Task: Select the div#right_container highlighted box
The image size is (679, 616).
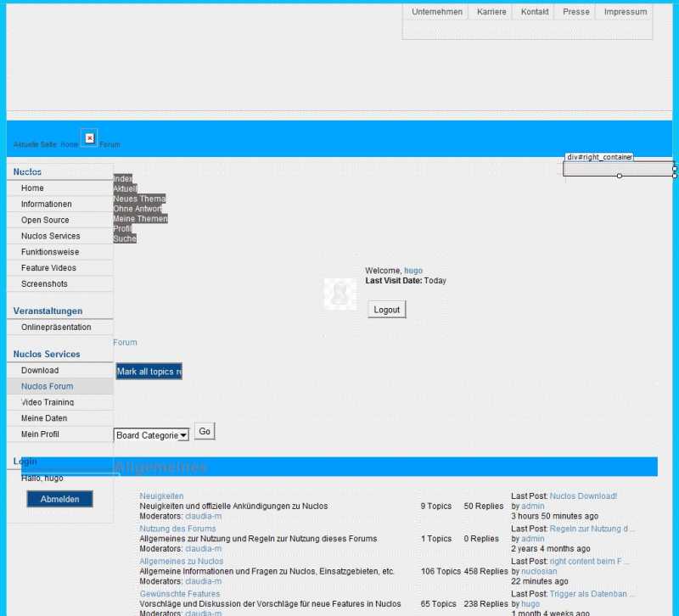Action: click(x=619, y=168)
